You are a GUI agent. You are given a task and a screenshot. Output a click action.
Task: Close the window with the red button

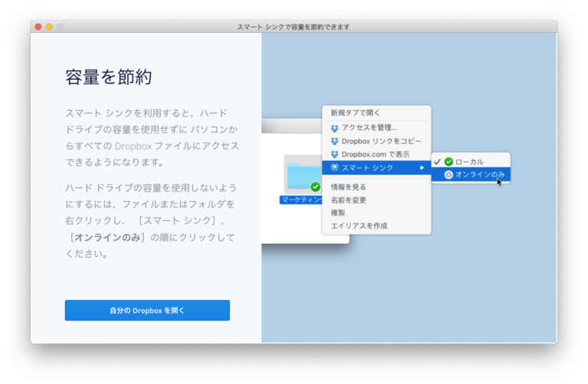(x=38, y=27)
